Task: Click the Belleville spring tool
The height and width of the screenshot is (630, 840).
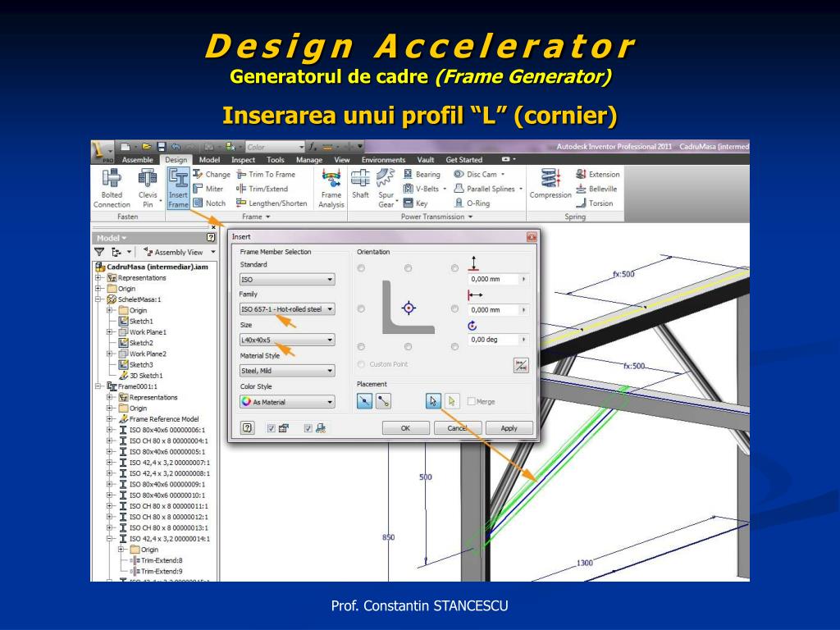Action: (596, 189)
